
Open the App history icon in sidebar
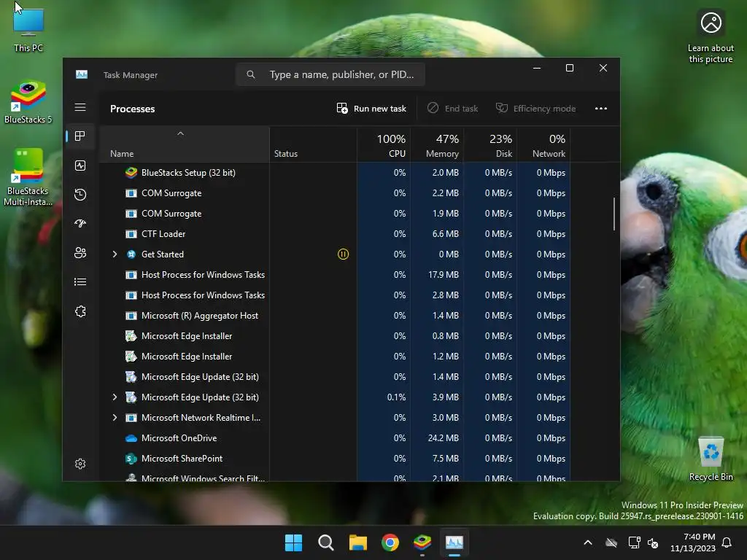[x=80, y=194]
